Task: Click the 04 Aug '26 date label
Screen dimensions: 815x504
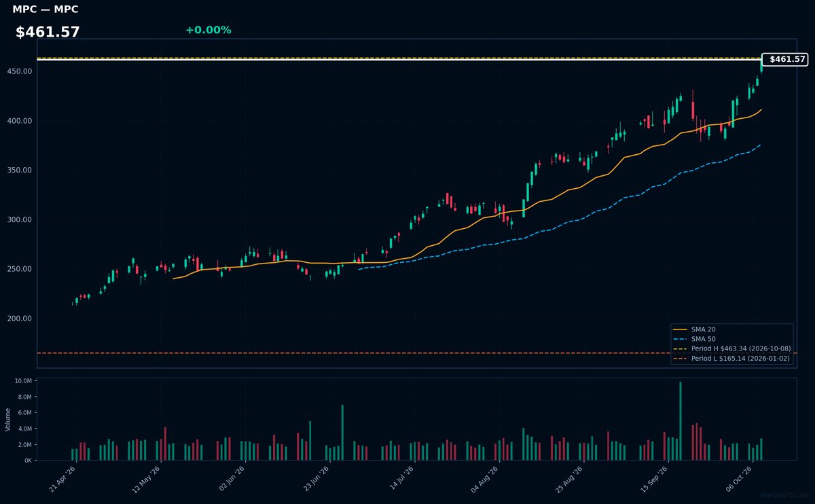Action: 484,479
